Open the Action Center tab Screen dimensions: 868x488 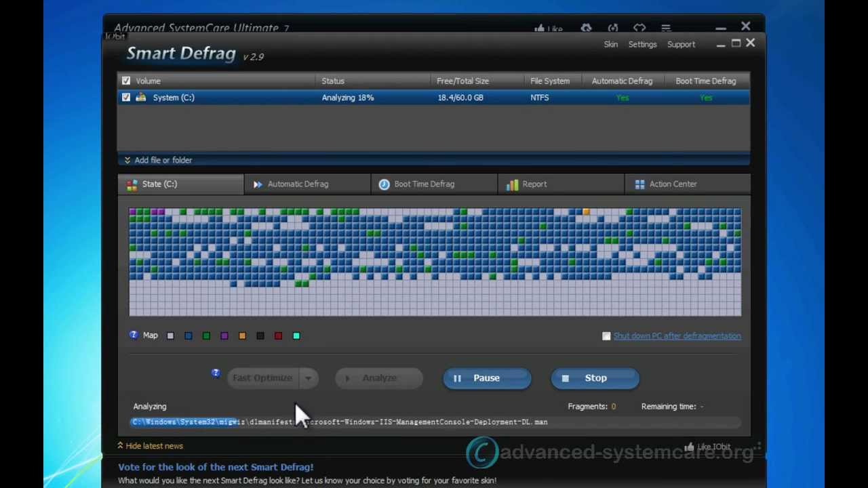click(x=687, y=184)
